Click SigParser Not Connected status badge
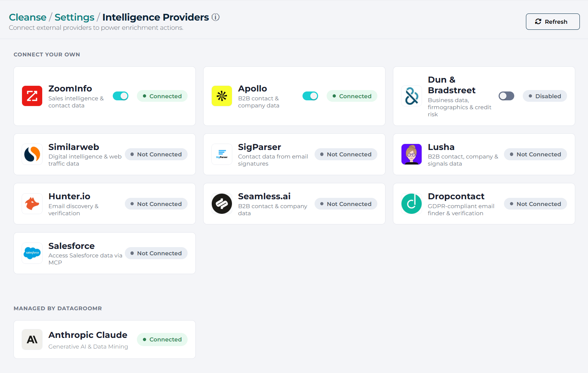 (346, 154)
